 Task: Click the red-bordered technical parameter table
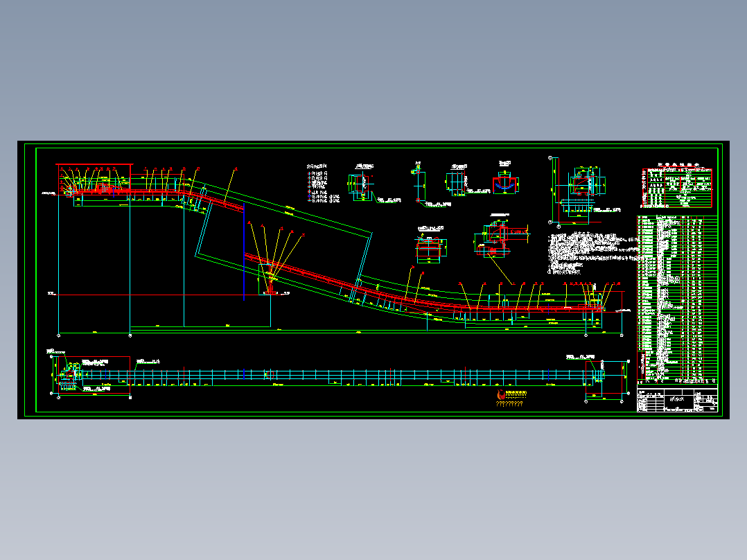point(677,188)
